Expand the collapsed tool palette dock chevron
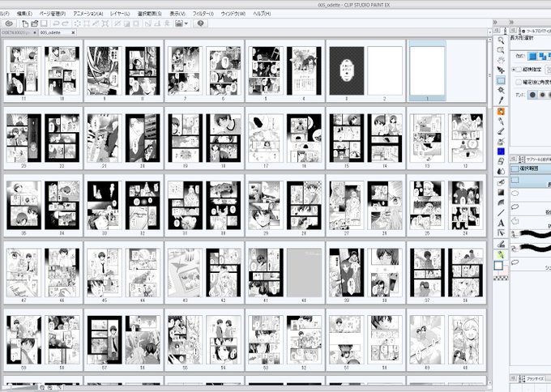The width and height of the screenshot is (551, 392). coord(495,22)
